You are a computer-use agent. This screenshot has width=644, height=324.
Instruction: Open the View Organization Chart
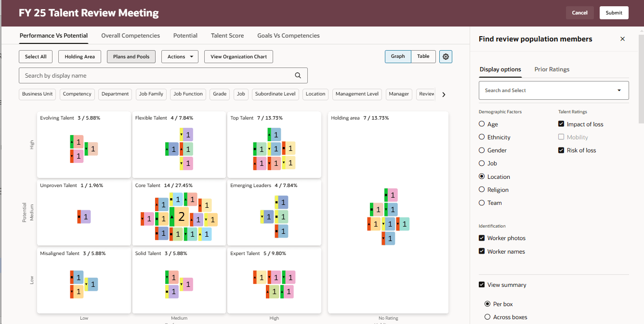pos(238,56)
